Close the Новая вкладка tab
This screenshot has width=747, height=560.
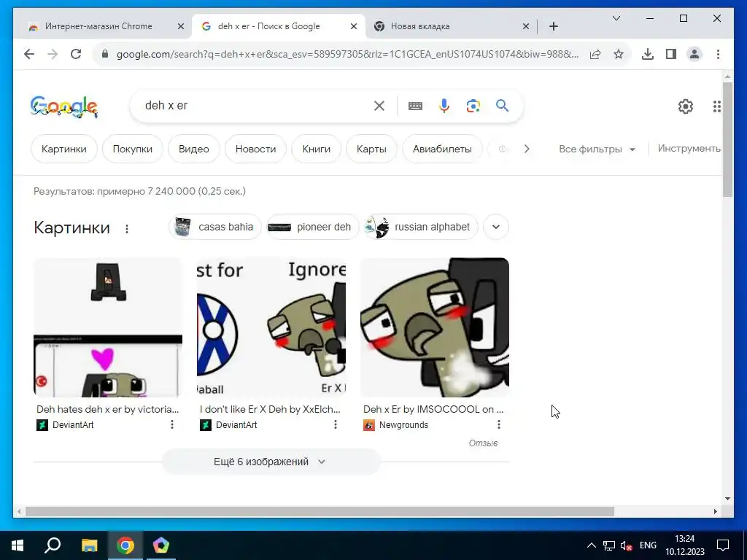[525, 26]
